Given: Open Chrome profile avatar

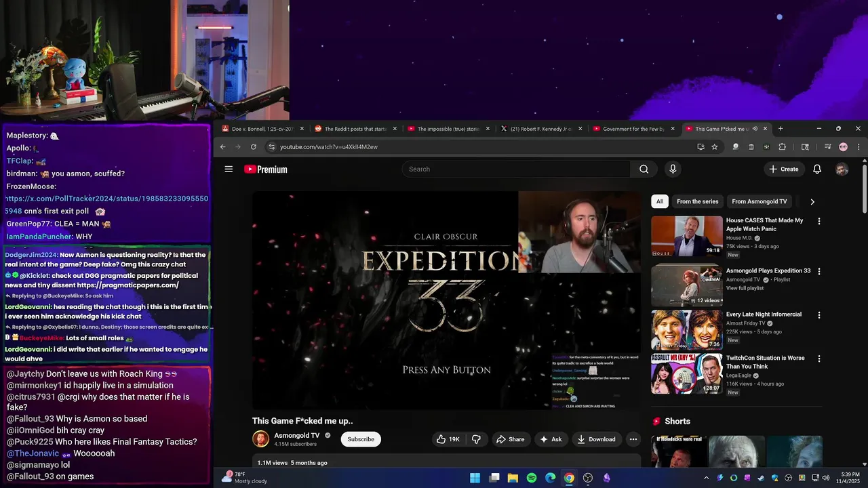Looking at the screenshot, I should [x=843, y=147].
